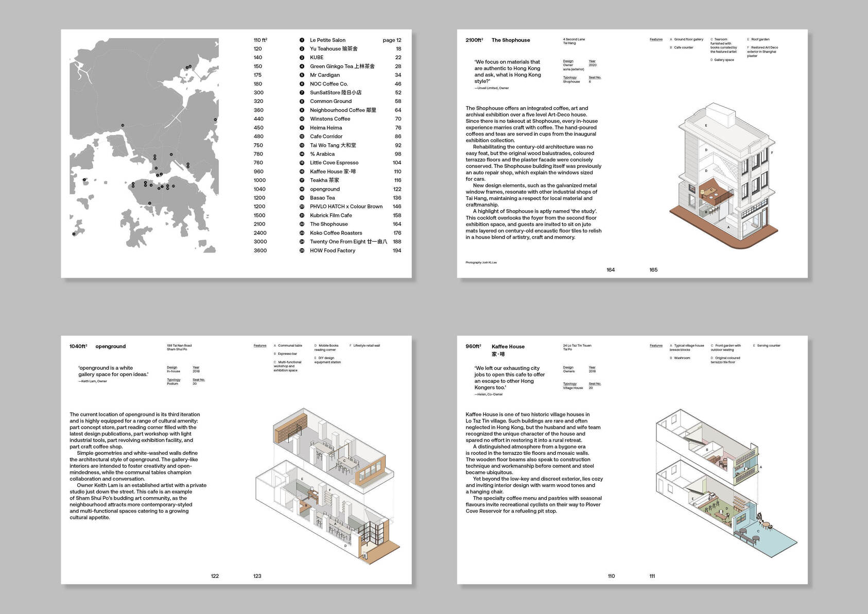The width and height of the screenshot is (868, 614).
Task: Click '960ft²' heading on Kaffee House spread
Action: point(474,347)
